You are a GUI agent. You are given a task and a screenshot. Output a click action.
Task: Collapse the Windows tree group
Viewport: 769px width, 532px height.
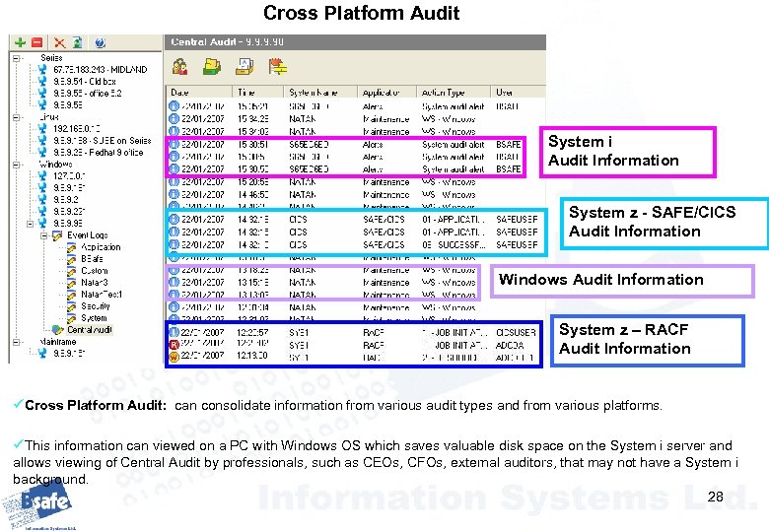pos(16,165)
